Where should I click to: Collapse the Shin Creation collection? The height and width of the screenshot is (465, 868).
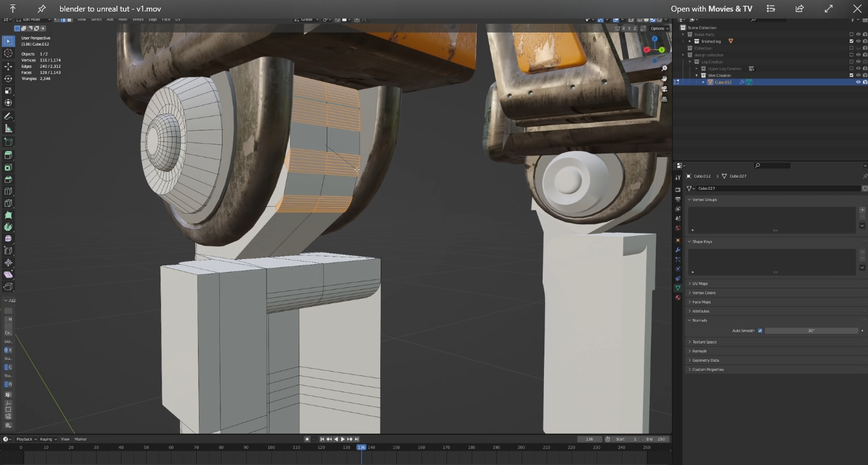tap(696, 75)
